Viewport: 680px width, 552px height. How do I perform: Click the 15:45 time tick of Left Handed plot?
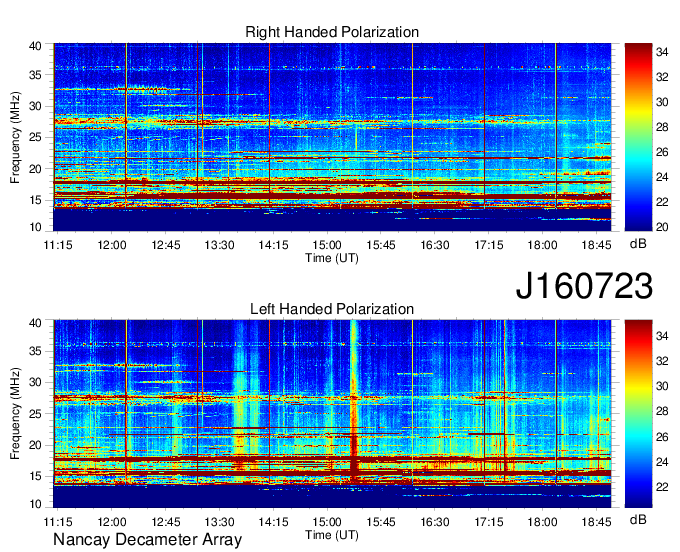(x=381, y=522)
